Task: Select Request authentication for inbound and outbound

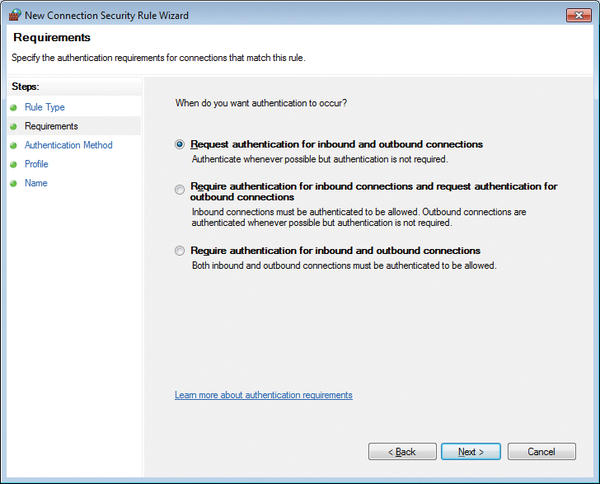Action: (179, 145)
